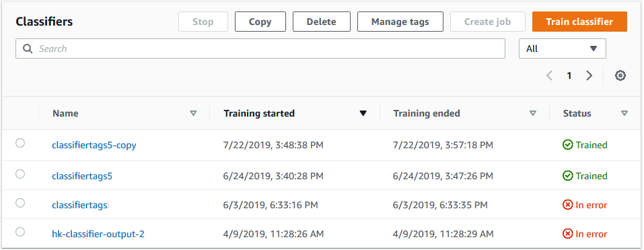Click the Status column header
This screenshot has width=644, height=250.
[x=577, y=113]
